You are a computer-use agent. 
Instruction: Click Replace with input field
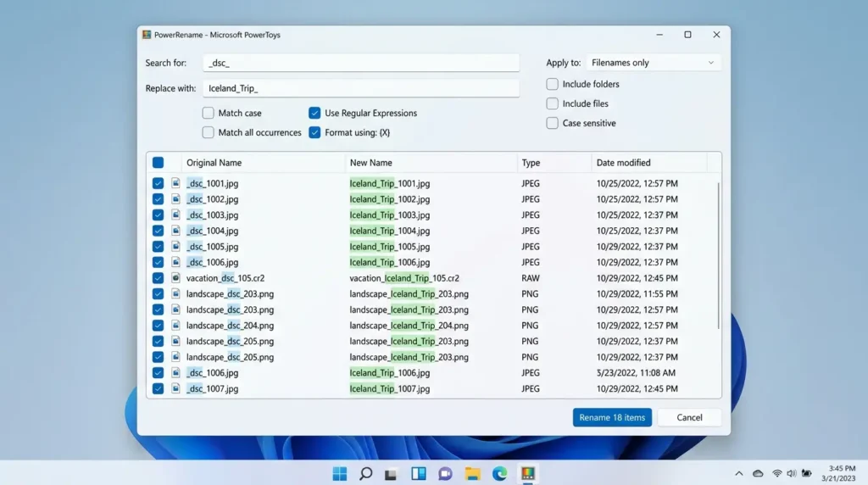click(x=361, y=88)
